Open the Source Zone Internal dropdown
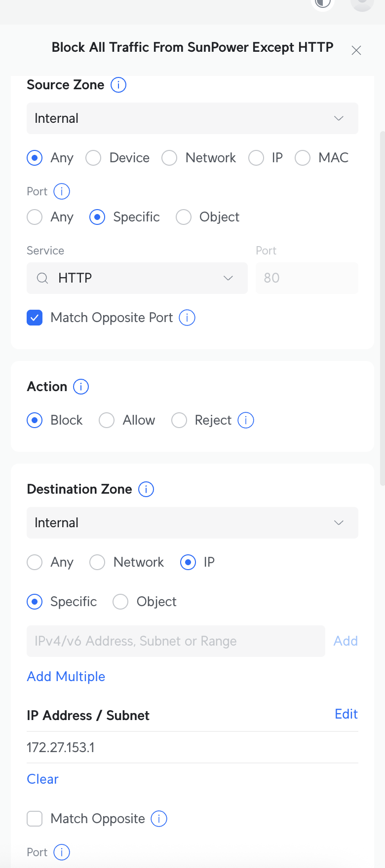385x868 pixels. point(192,118)
